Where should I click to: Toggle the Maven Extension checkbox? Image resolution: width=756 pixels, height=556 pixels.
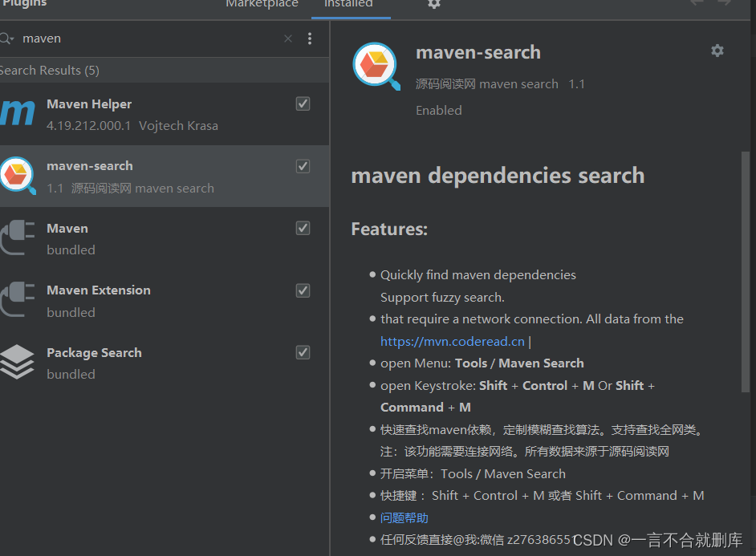[x=303, y=290]
